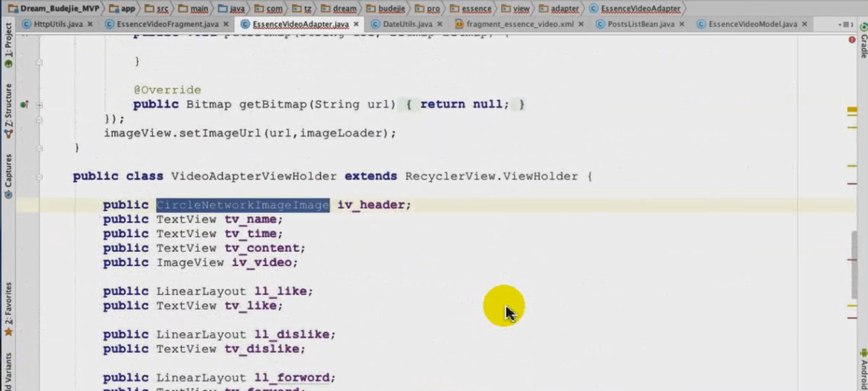868x391 pixels.
Task: Click the tv_time field
Action: tap(251, 234)
